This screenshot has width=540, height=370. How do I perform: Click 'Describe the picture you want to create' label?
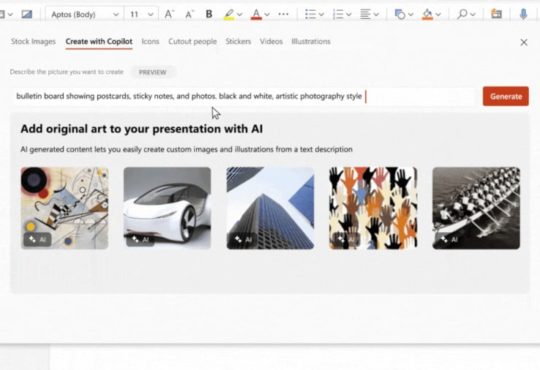click(x=67, y=72)
